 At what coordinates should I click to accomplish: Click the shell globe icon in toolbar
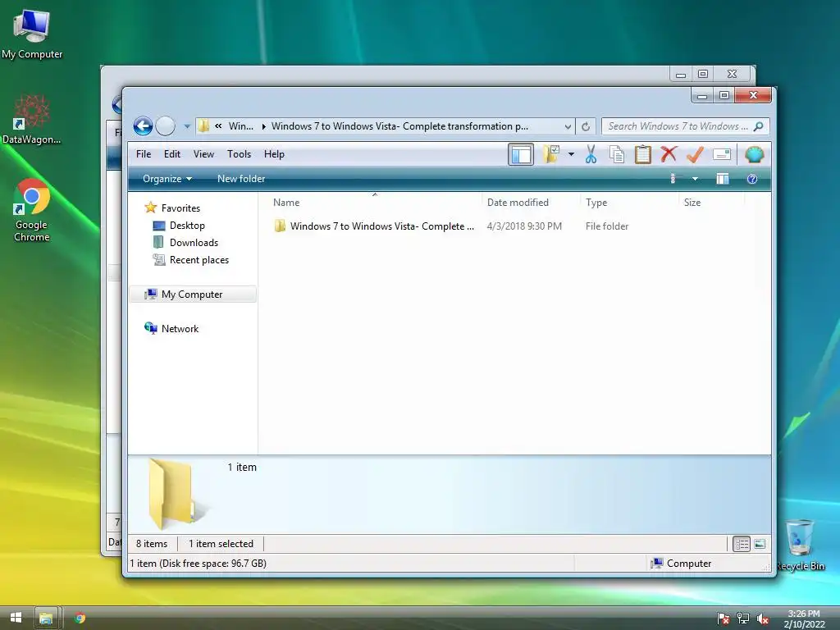pos(755,154)
